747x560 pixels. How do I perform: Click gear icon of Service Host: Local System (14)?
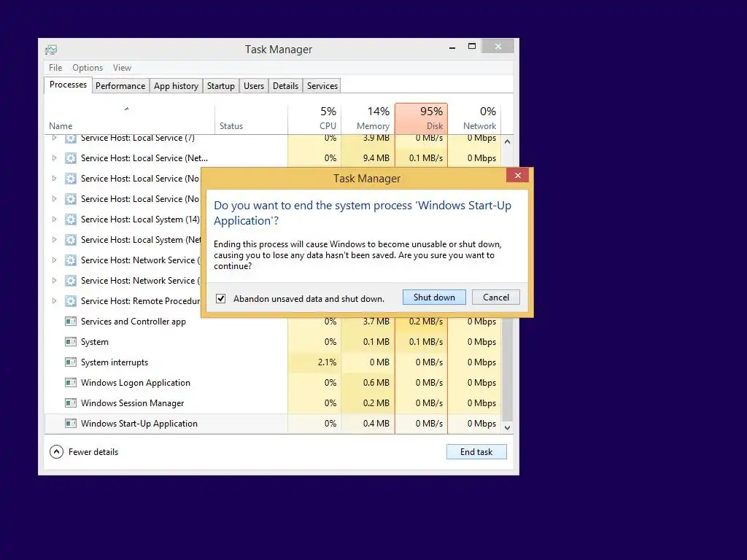[71, 219]
